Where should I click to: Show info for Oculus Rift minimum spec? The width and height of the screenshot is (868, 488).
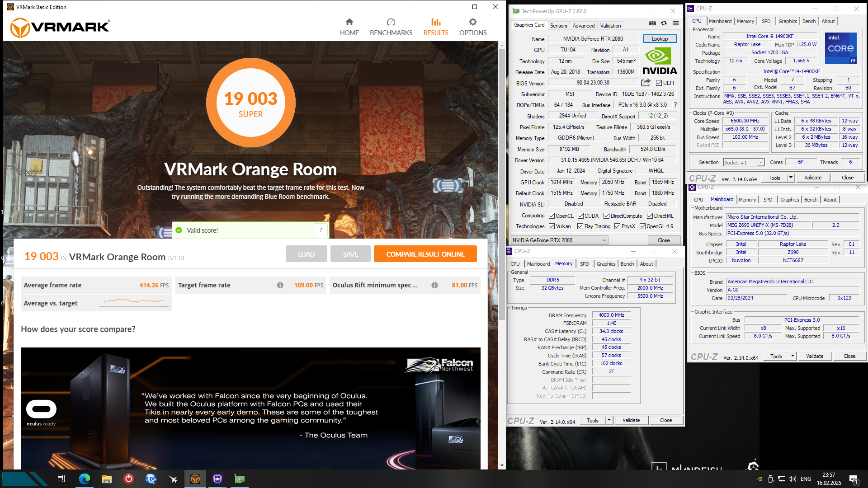434,285
